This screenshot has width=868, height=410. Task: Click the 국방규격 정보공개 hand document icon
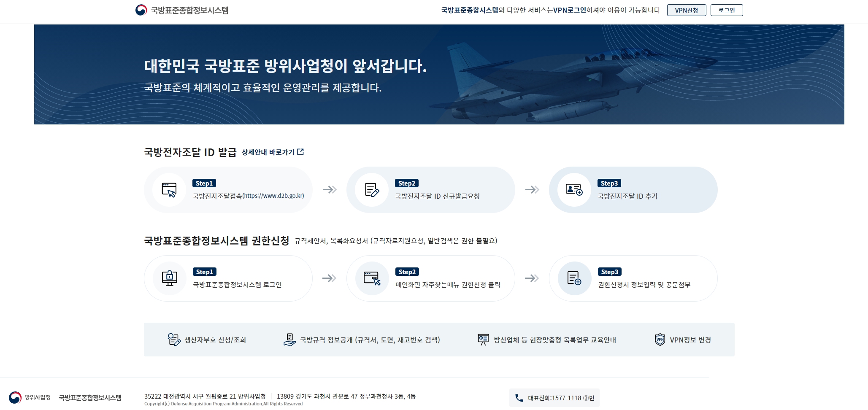click(289, 340)
